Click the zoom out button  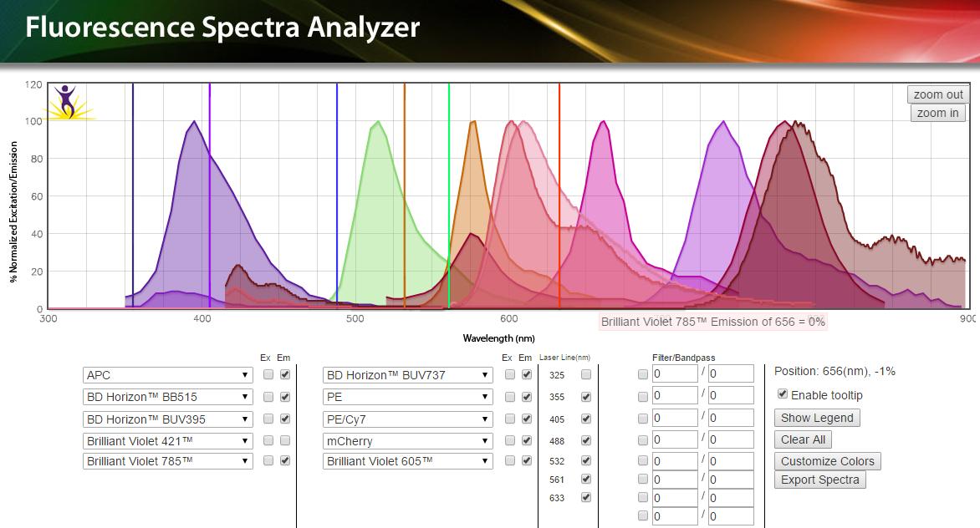pos(938,94)
